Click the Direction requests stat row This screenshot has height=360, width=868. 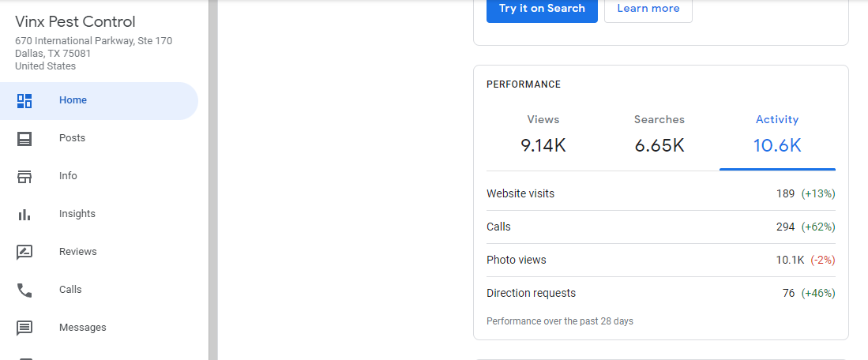(x=660, y=293)
